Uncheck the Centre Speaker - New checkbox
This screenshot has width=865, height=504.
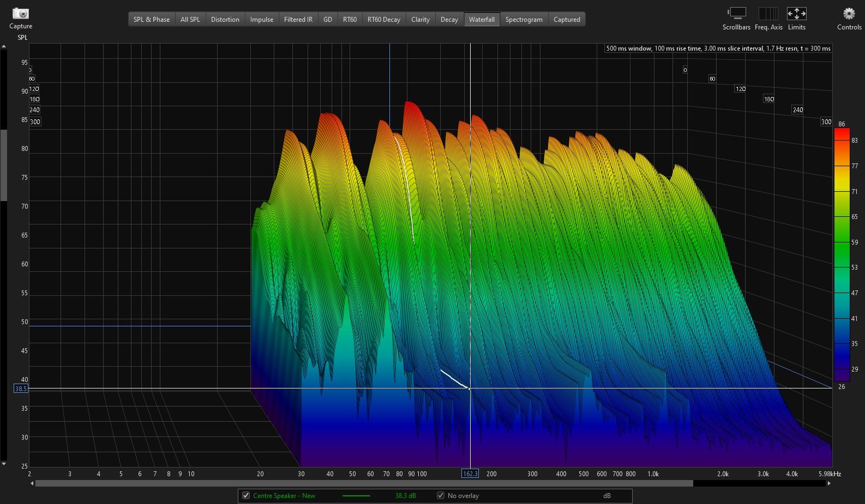pos(246,496)
